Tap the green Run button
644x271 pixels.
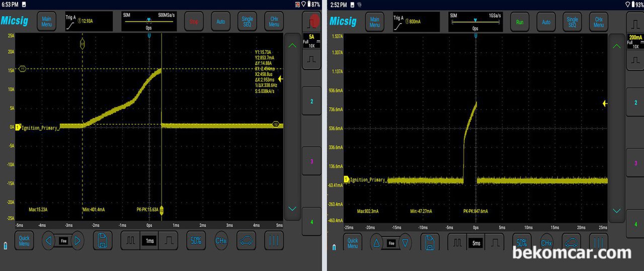click(x=520, y=22)
